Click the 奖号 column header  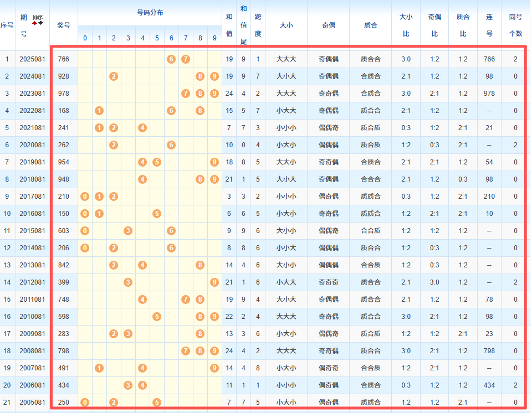pyautogui.click(x=64, y=25)
